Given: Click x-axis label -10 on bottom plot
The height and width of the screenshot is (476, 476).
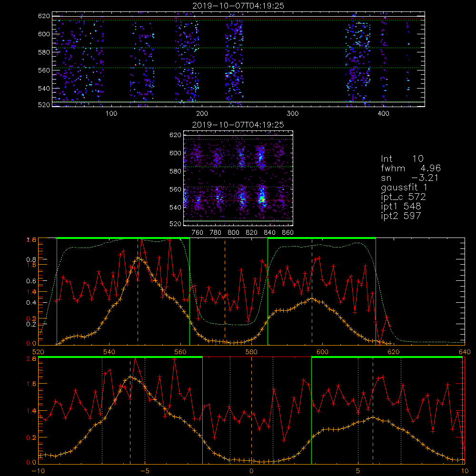Looking at the screenshot, I should pos(38,471).
